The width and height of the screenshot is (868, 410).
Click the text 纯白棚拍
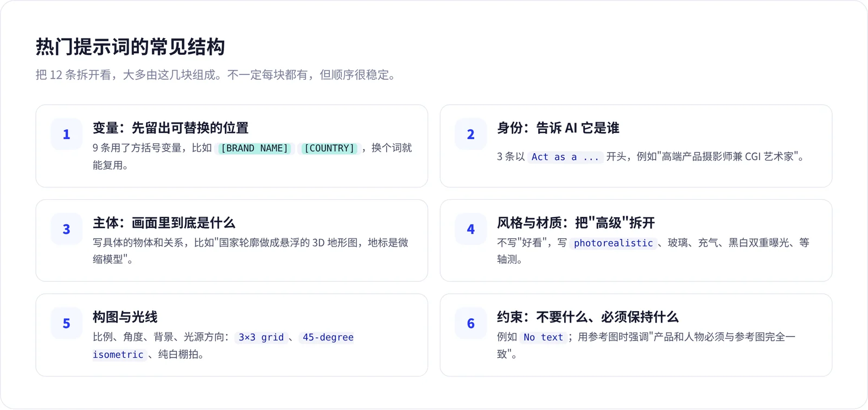point(178,355)
